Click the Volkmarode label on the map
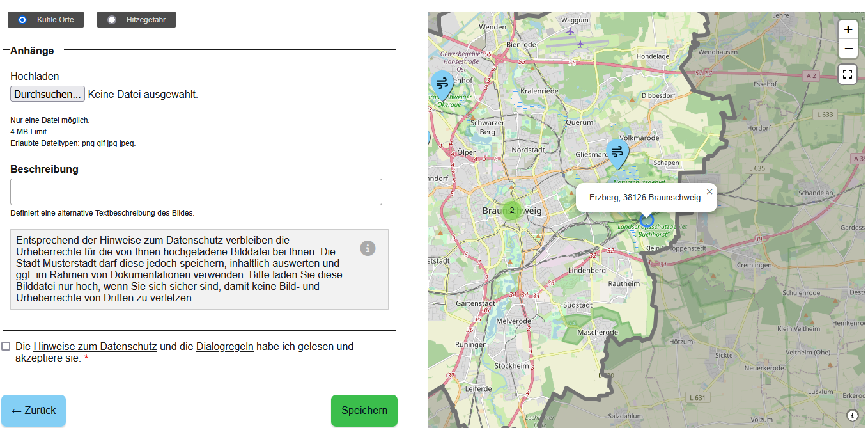 coord(639,138)
